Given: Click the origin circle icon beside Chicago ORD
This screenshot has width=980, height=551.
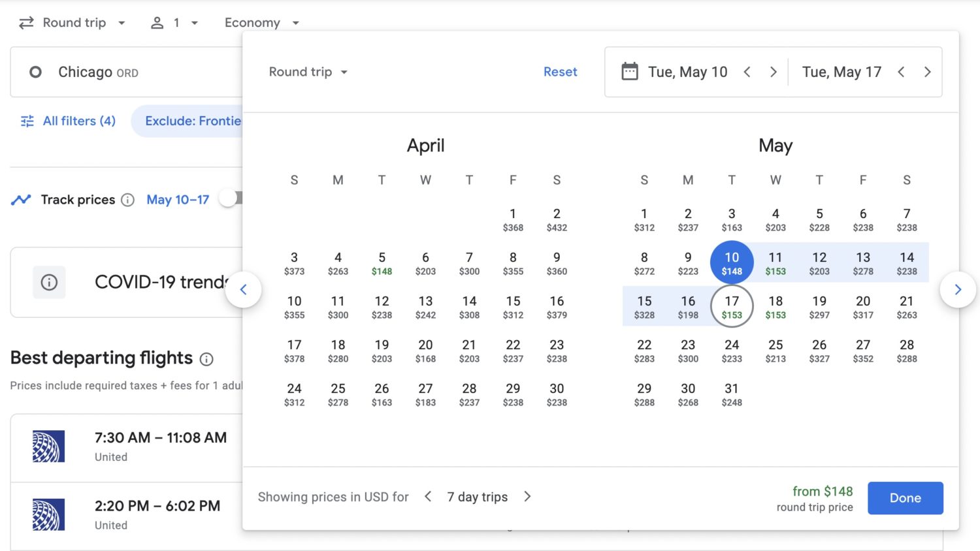Looking at the screenshot, I should (35, 72).
